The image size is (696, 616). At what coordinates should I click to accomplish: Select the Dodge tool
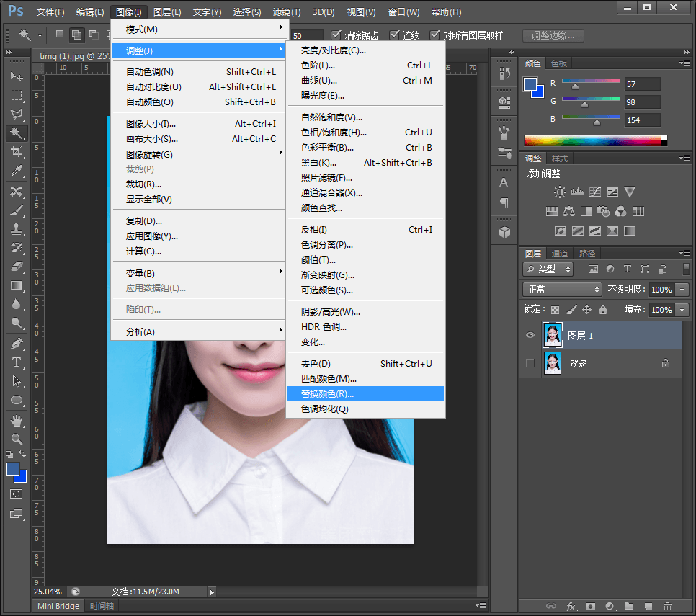17,323
